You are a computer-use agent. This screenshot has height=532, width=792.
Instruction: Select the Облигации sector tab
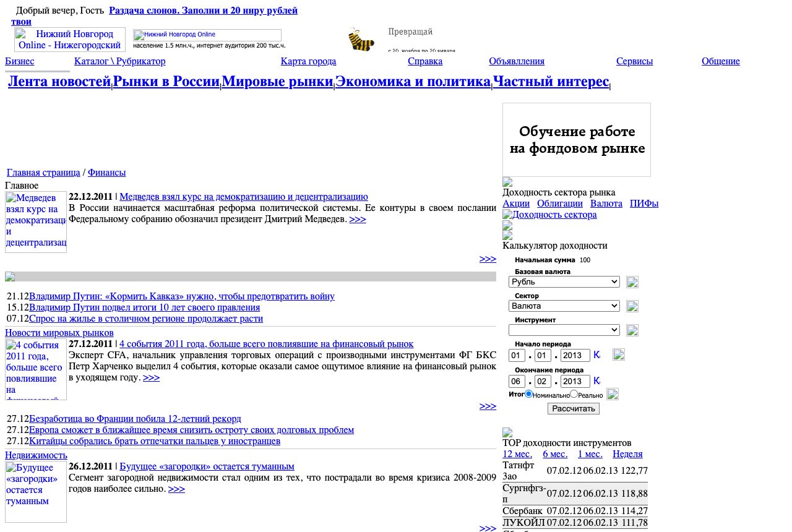560,204
